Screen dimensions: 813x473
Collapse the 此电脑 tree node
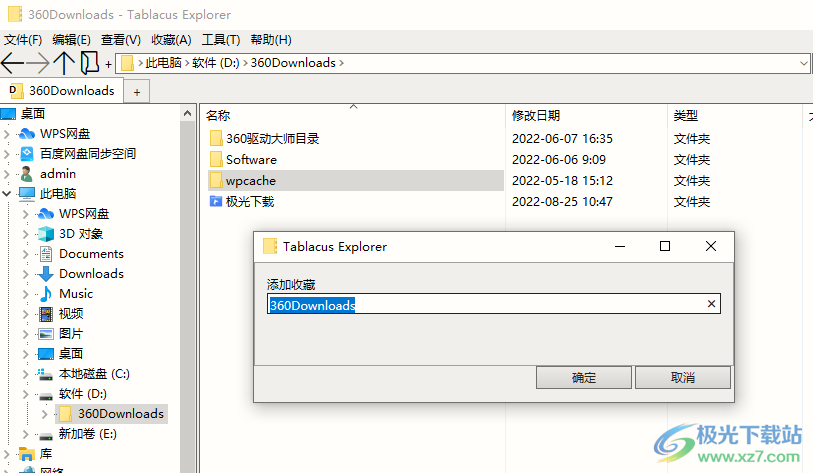tap(6, 193)
